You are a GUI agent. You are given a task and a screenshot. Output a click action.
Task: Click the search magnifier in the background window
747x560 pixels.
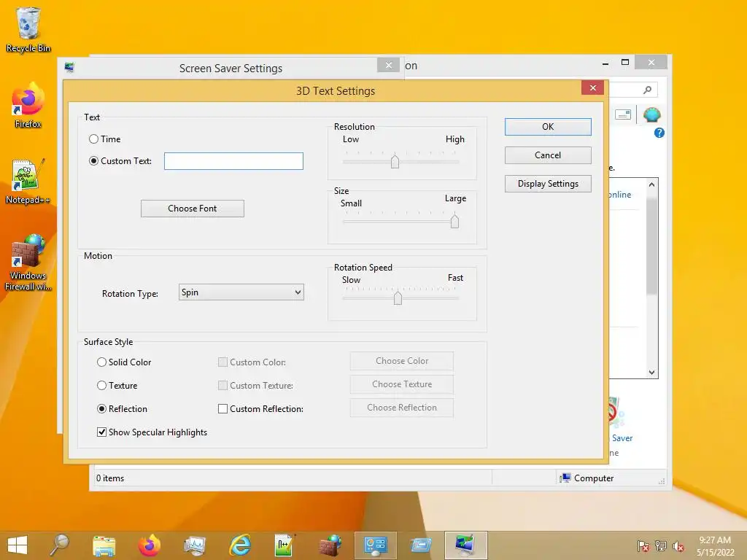[648, 90]
